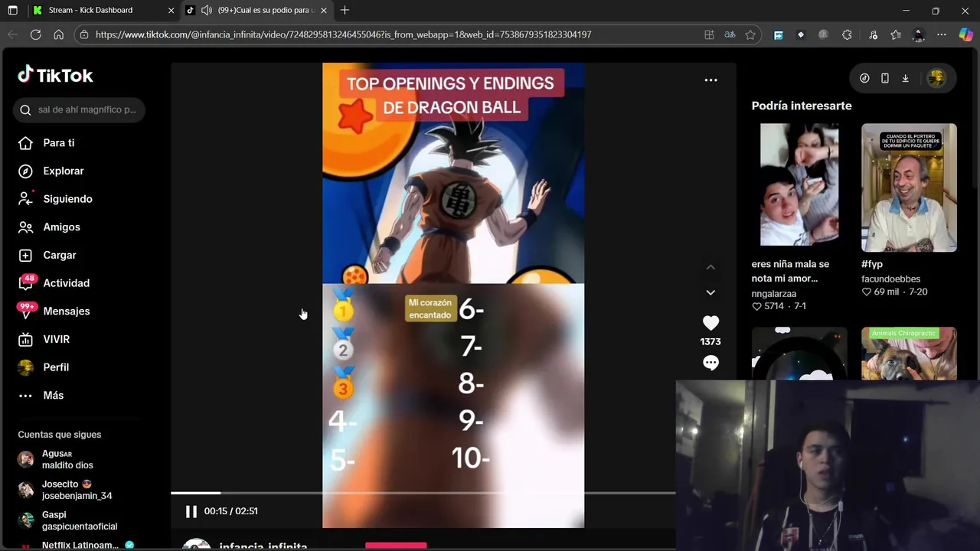This screenshot has height=551, width=980.
Task: Open nngalarzaa author link
Action: point(774,294)
